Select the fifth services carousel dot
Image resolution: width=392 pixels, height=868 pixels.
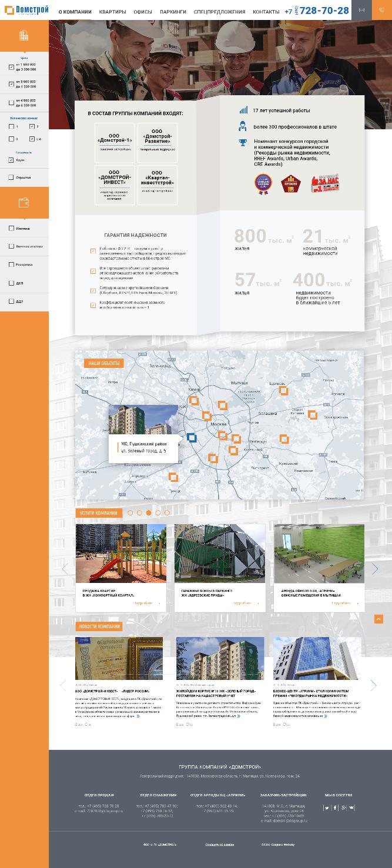[x=167, y=512]
